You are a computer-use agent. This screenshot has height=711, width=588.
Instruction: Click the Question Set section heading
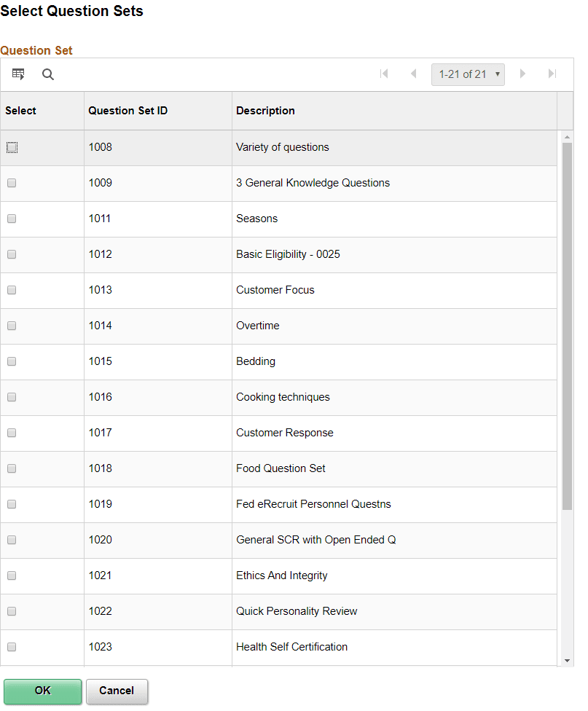click(x=36, y=50)
